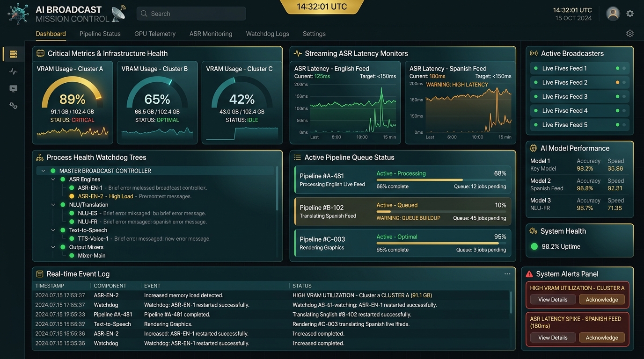Select the pulse waveform sidebar icon

click(x=13, y=72)
